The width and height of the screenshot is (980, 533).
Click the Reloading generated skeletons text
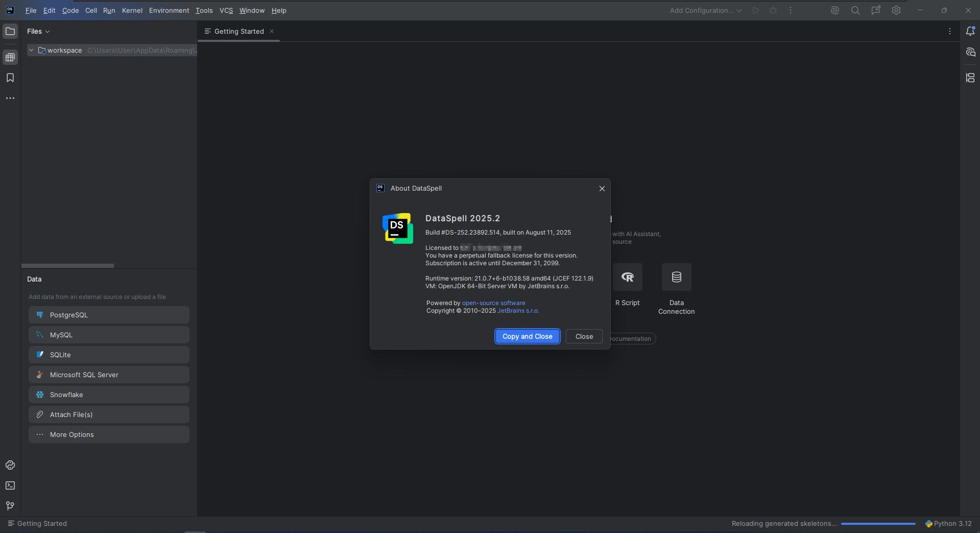[784, 524]
